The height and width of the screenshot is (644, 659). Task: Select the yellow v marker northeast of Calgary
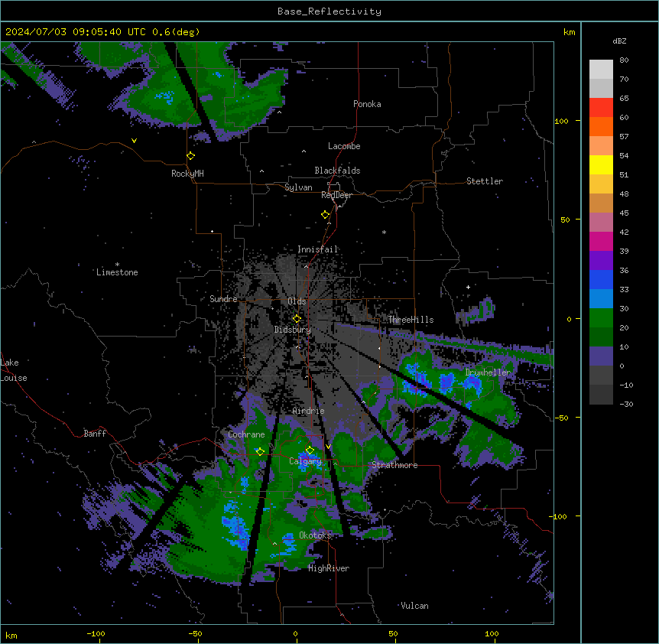[x=328, y=447]
